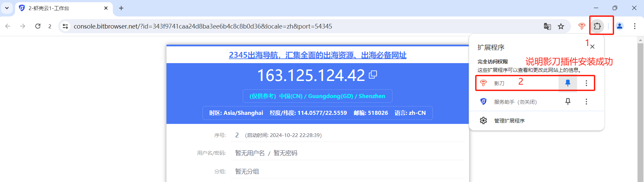Screen dimensions: 644x182
Task: Copy the IP address 163.125.124.42 icon
Action: [373, 75]
